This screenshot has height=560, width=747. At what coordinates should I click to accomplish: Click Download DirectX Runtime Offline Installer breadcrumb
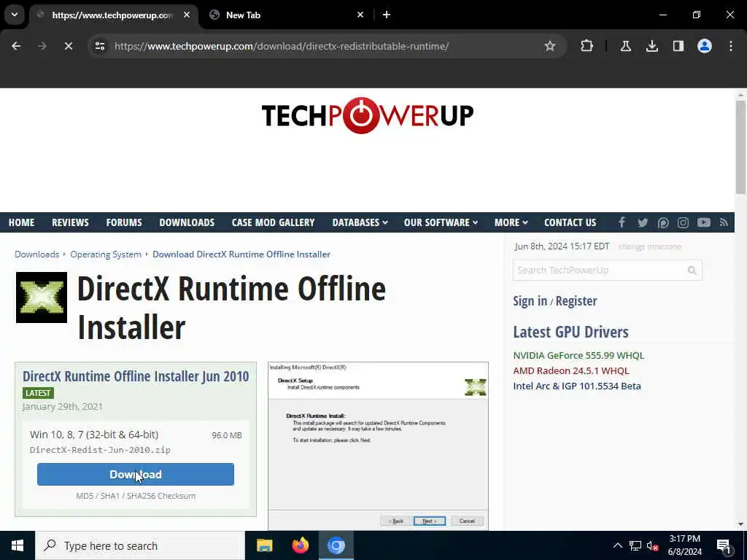point(241,254)
